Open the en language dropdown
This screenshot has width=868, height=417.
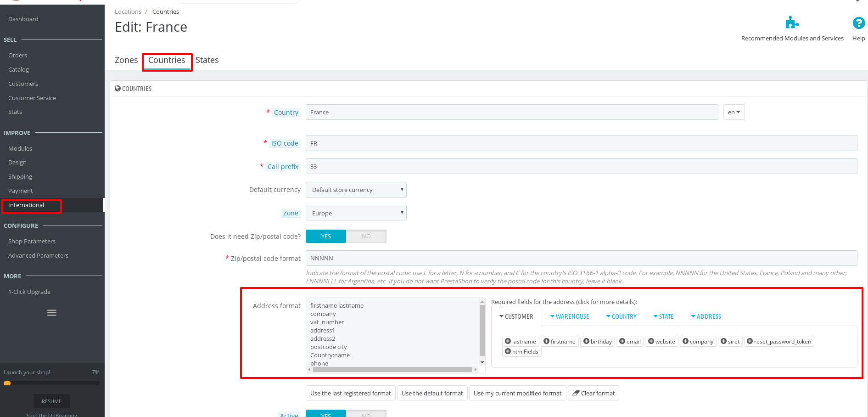coord(734,112)
